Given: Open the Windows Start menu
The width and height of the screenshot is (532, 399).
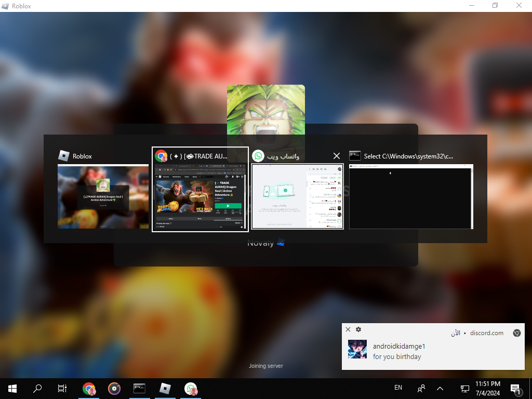Looking at the screenshot, I should (12, 389).
